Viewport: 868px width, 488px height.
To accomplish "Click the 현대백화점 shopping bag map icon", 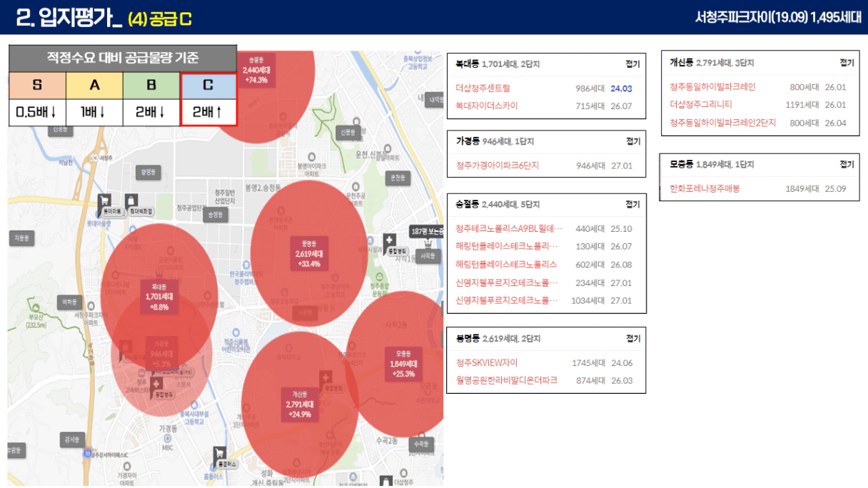I will [131, 200].
